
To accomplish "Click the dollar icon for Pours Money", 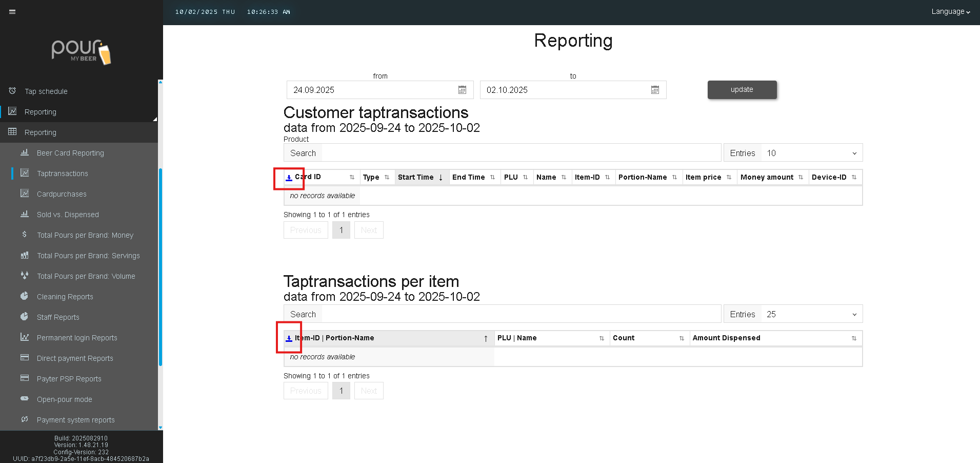I will point(24,235).
